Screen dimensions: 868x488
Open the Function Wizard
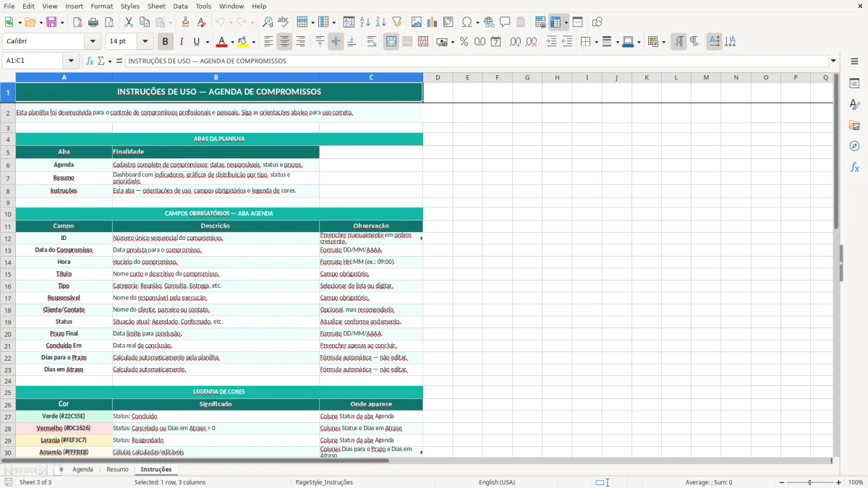pos(90,61)
